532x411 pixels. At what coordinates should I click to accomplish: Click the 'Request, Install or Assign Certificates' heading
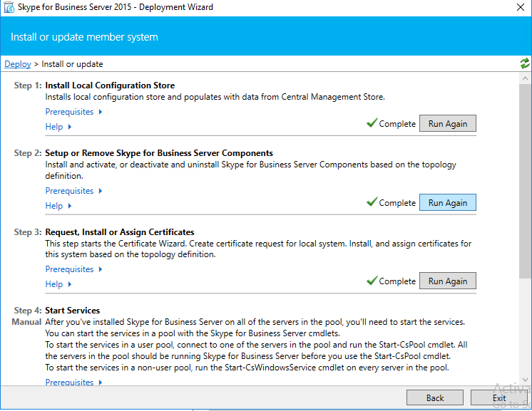(x=119, y=232)
